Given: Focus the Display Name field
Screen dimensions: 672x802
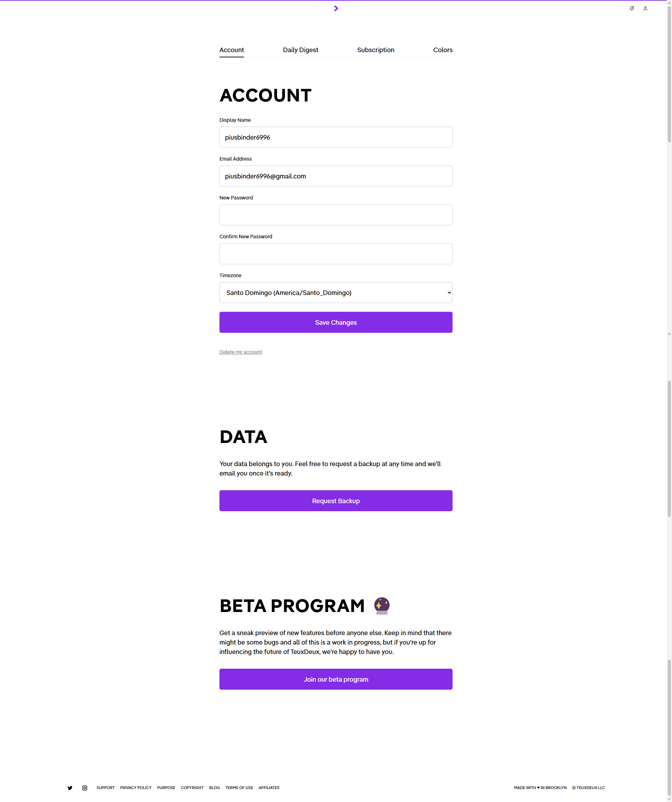Looking at the screenshot, I should coord(336,138).
